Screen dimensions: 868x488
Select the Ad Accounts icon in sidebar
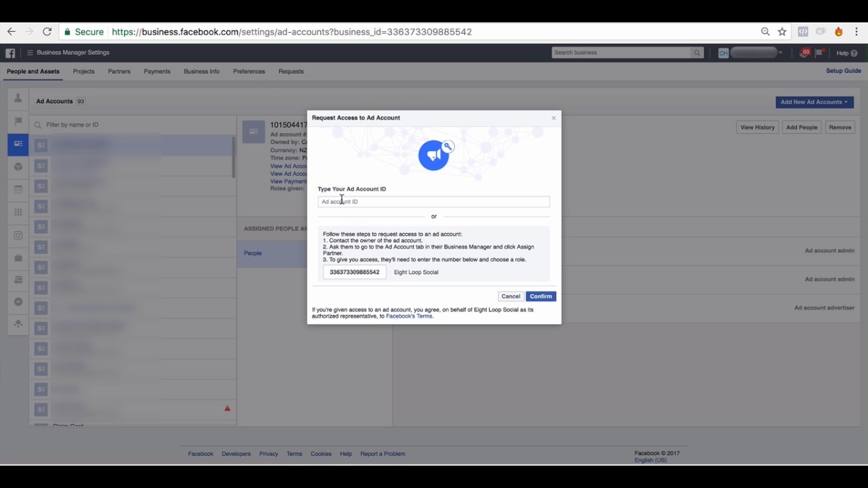tap(18, 144)
